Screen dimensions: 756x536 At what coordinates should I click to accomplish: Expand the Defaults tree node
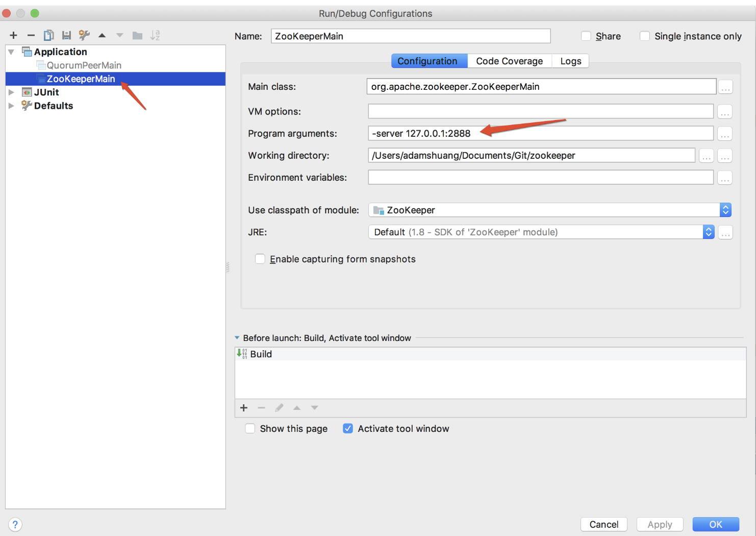coord(11,106)
